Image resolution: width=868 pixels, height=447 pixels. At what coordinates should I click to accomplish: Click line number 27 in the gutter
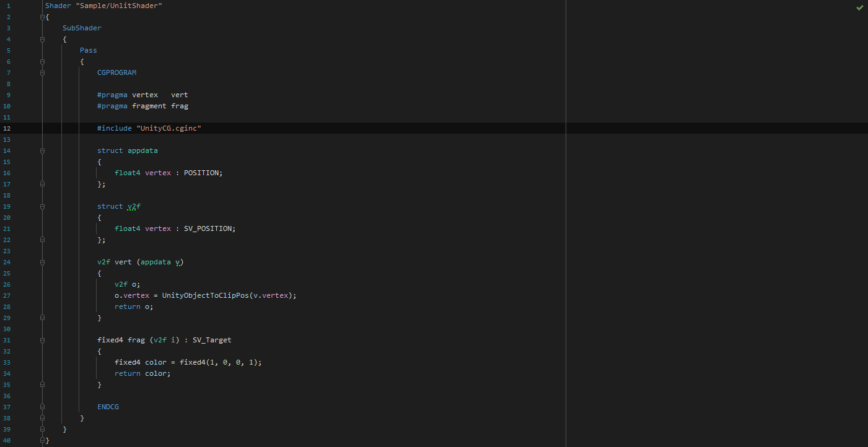[x=7, y=295]
